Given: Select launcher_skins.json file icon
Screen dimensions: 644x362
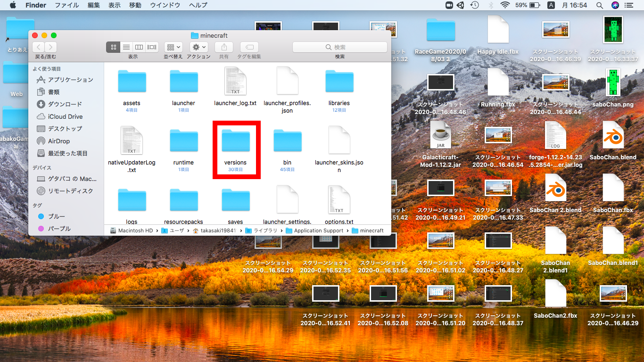Looking at the screenshot, I should tap(339, 140).
